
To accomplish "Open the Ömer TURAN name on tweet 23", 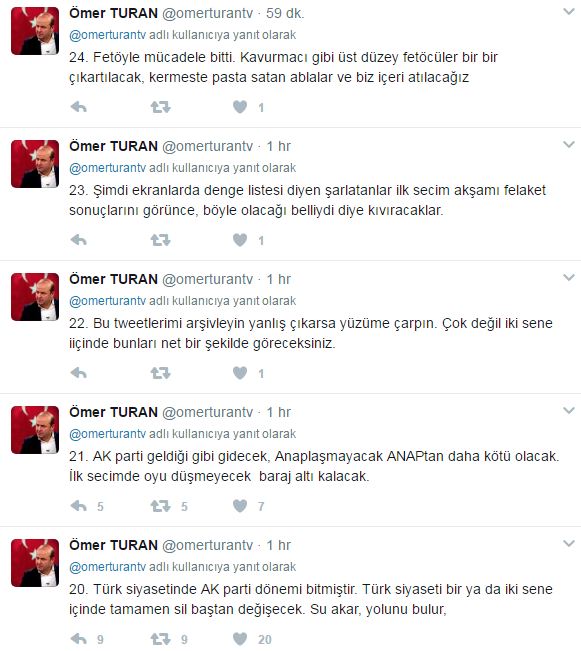I will pyautogui.click(x=113, y=146).
